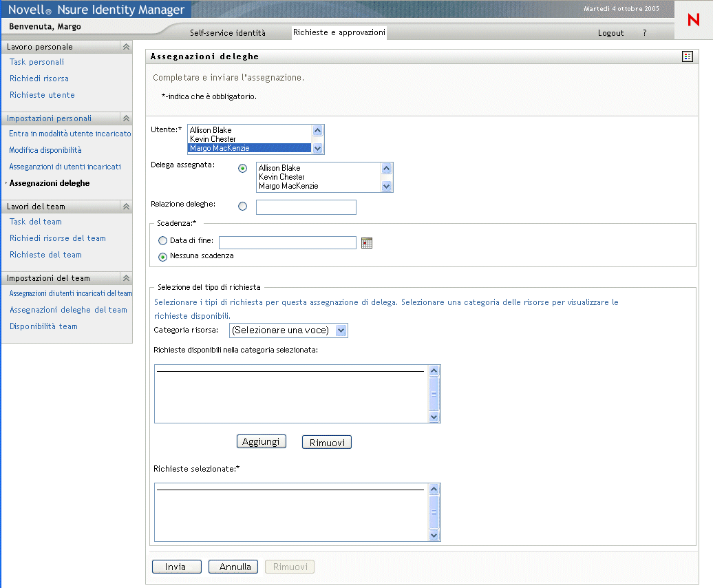Collapse the Lavoro personale section
This screenshot has width=713, height=588.
(x=126, y=47)
